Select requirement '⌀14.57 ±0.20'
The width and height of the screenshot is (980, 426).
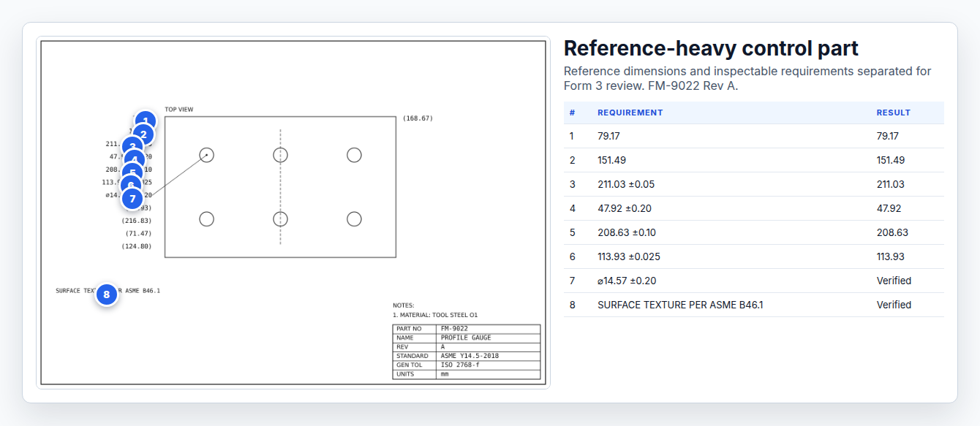626,281
